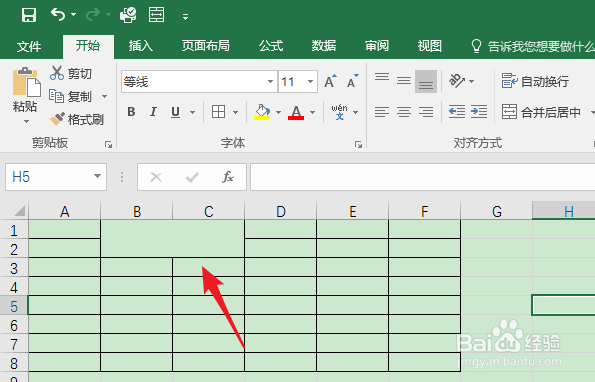This screenshot has height=382, width=595.
Task: Select middle vertical alignment
Action: pyautogui.click(x=404, y=81)
